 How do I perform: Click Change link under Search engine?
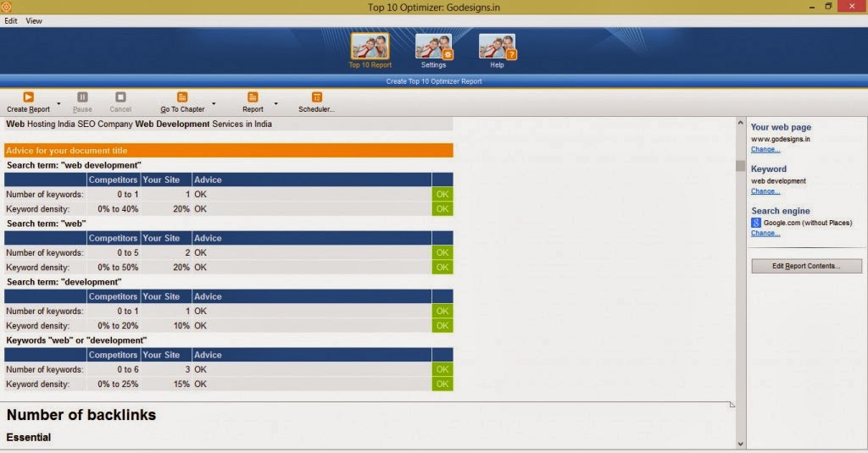tap(765, 234)
